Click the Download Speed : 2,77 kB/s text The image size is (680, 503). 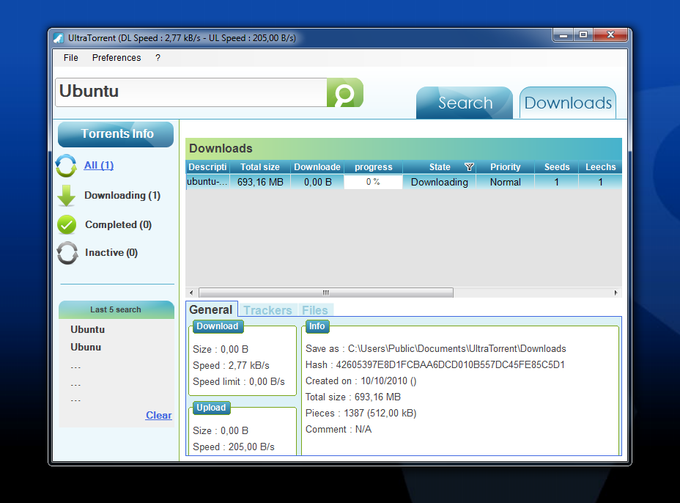[231, 366]
